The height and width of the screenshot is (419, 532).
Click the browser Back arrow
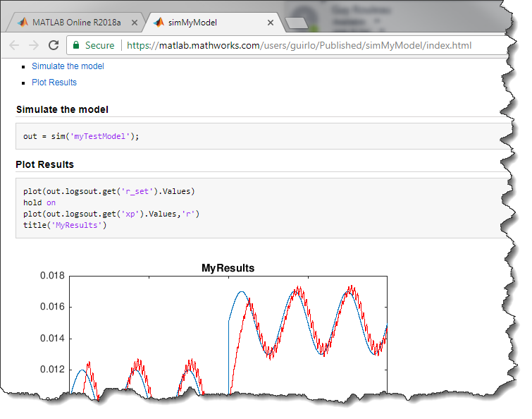pyautogui.click(x=14, y=45)
